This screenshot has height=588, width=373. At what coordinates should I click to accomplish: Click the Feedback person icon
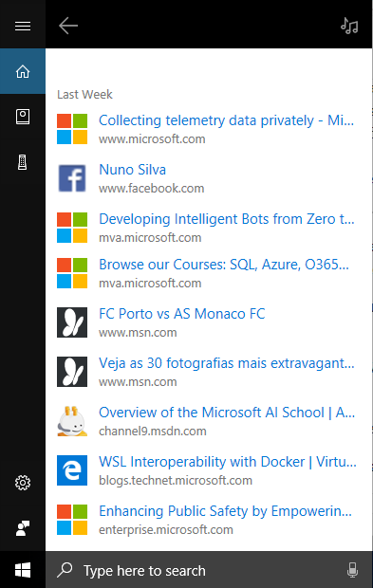(x=23, y=528)
